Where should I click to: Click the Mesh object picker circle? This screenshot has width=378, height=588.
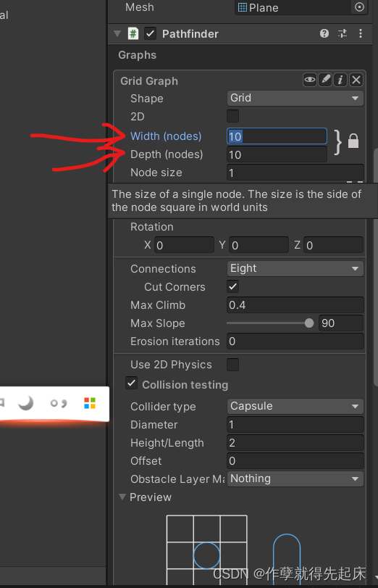[359, 7]
